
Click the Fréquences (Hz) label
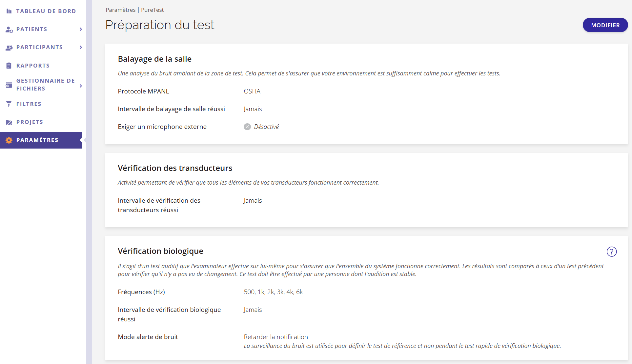pyautogui.click(x=141, y=292)
